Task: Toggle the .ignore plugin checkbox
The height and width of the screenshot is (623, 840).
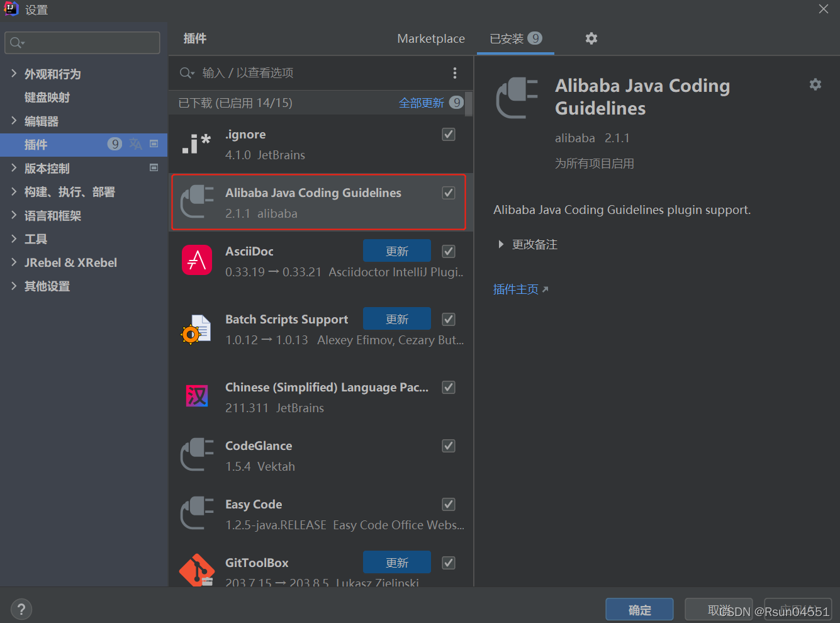Action: point(449,134)
